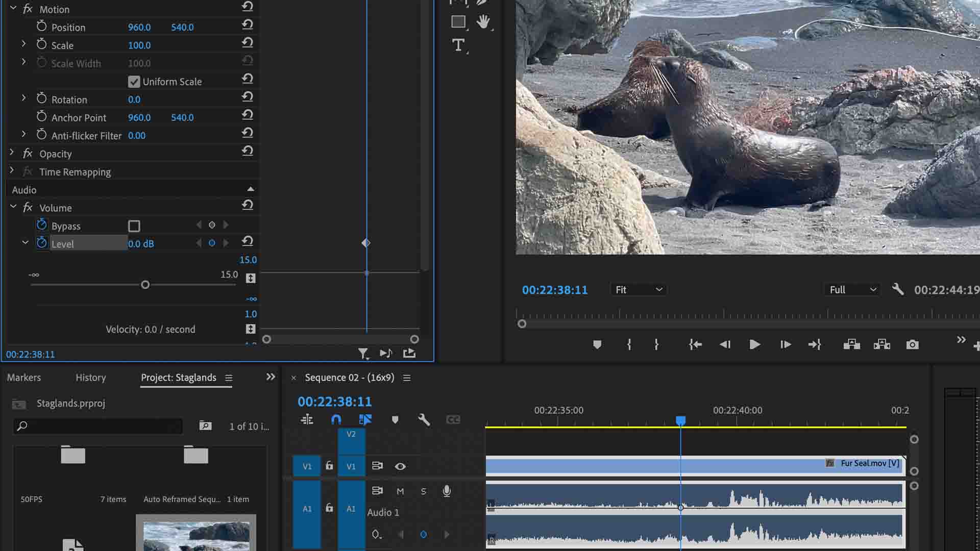980x551 pixels.
Task: Select the Type tool in the Program monitor
Action: coord(458,45)
